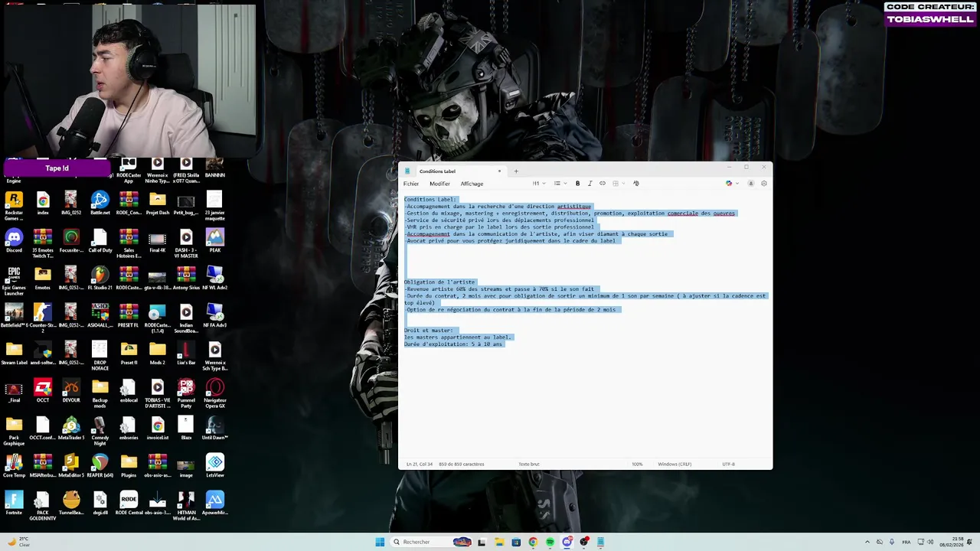Open the OCCT desktop shortcut
The image size is (980, 551).
43,391
